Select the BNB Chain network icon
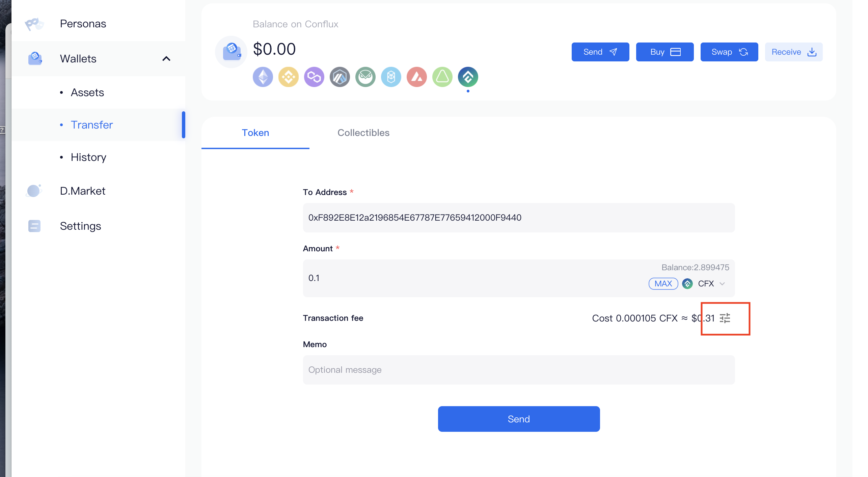868x477 pixels. 288,77
